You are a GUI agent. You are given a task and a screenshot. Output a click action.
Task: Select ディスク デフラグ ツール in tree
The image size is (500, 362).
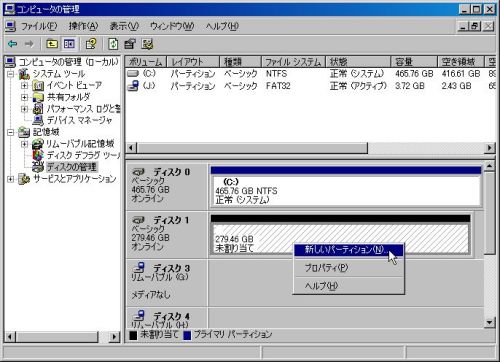tap(83, 155)
